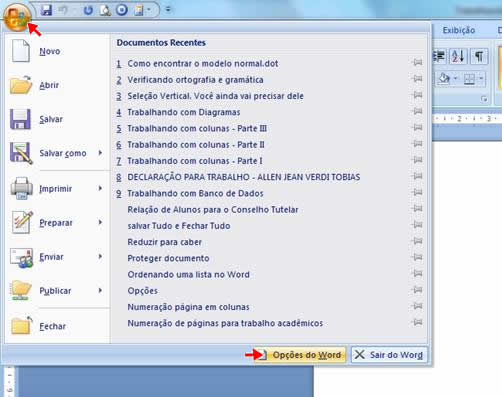
Task: Click the Save icon in Quick Access Toolbar
Action: (x=46, y=10)
